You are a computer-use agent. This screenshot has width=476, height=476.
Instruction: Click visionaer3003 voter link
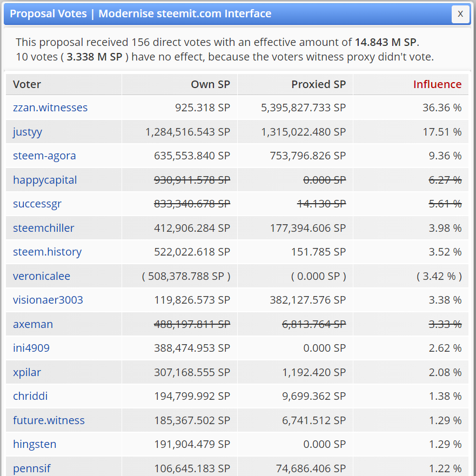(x=48, y=300)
